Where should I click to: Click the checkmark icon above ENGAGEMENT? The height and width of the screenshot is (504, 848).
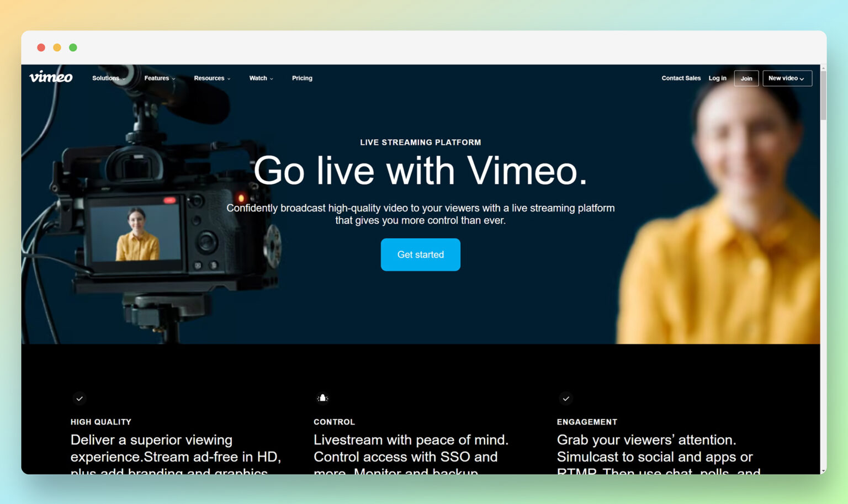point(565,399)
